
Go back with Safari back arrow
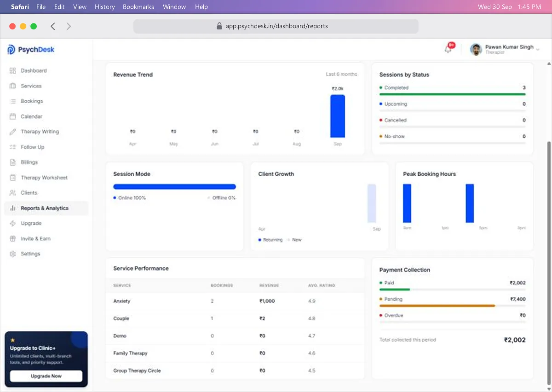click(x=53, y=26)
